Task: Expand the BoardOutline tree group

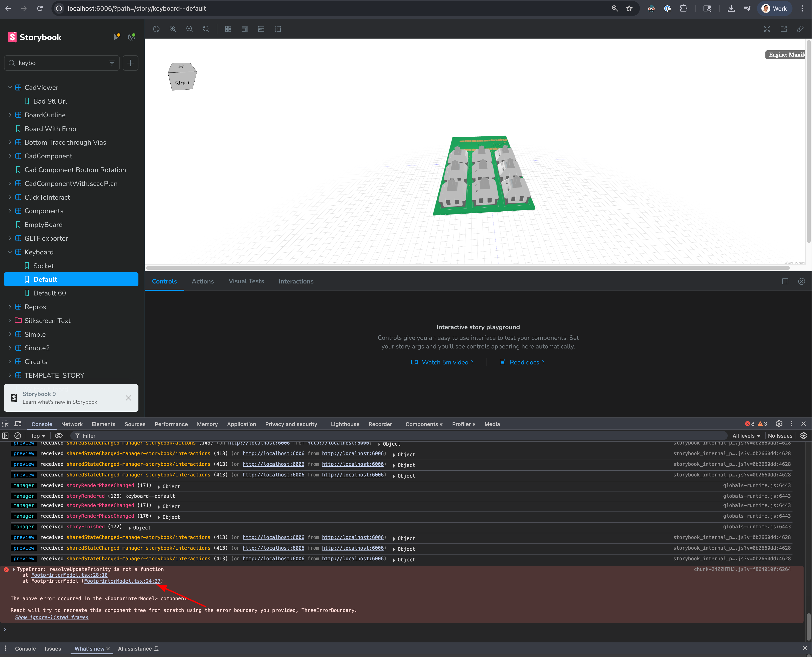Action: [10, 115]
